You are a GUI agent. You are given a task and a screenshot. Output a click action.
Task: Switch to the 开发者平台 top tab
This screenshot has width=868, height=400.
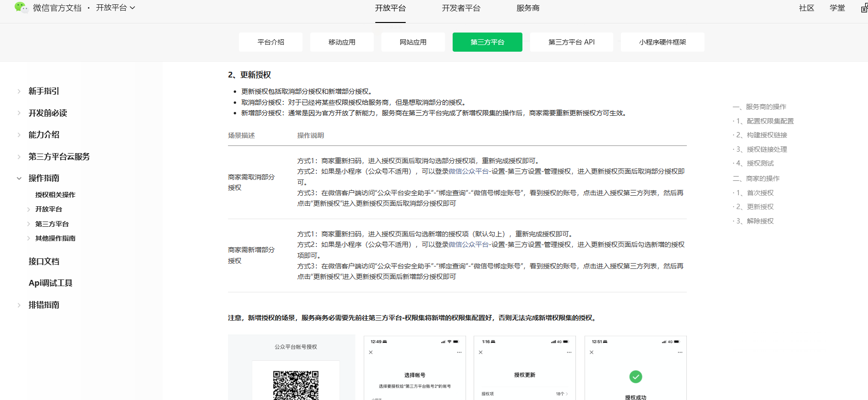pyautogui.click(x=461, y=8)
